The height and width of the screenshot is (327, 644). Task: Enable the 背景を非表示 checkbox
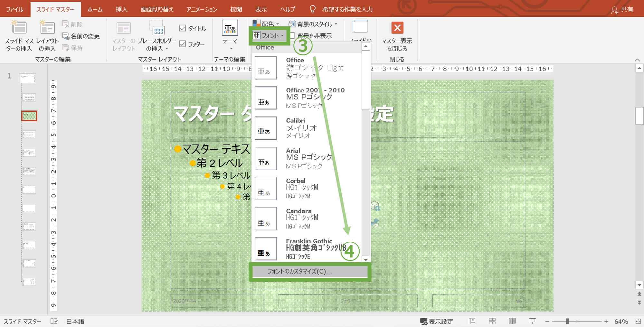(292, 35)
